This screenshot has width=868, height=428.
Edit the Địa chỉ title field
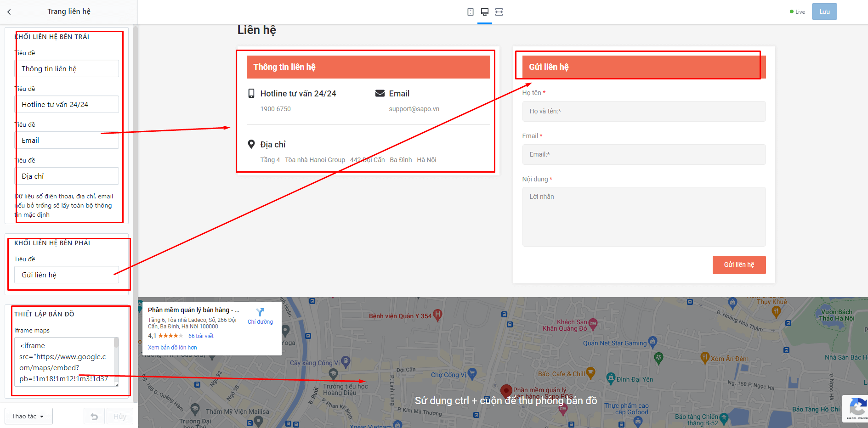click(67, 176)
